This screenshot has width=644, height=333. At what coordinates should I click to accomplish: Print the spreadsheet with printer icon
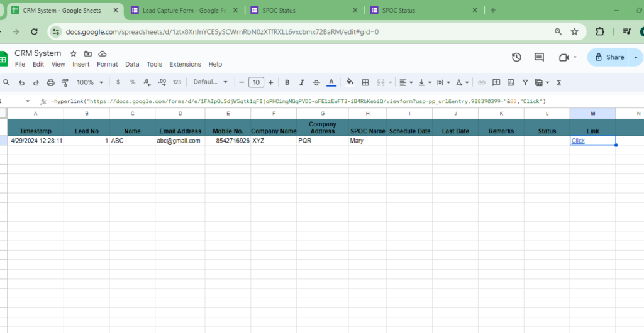click(50, 82)
